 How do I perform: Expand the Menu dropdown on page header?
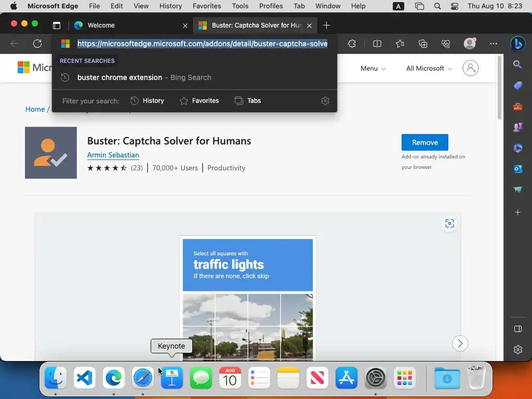(373, 68)
